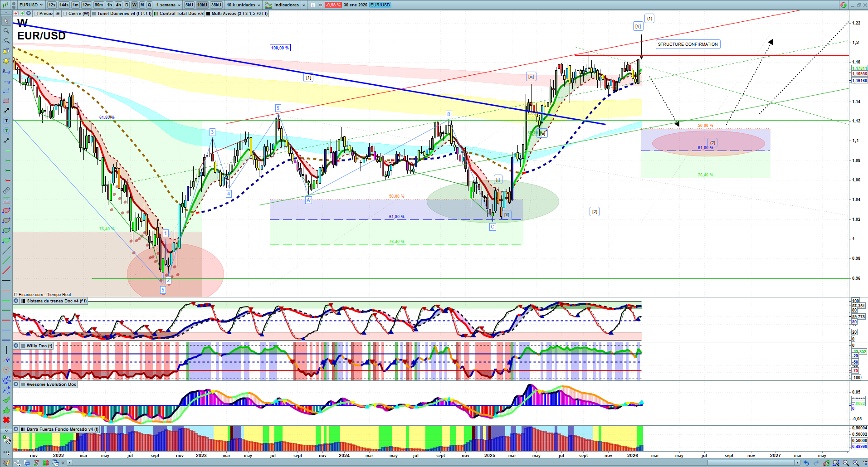The image size is (868, 467).
Task: Expand the 1 semana period dropdown
Action: tap(179, 5)
